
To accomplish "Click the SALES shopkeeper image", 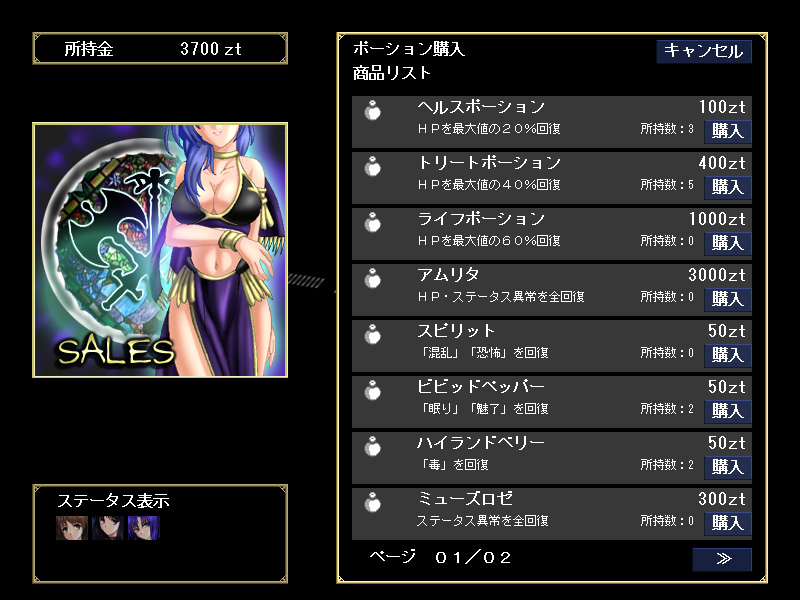I will 160,250.
